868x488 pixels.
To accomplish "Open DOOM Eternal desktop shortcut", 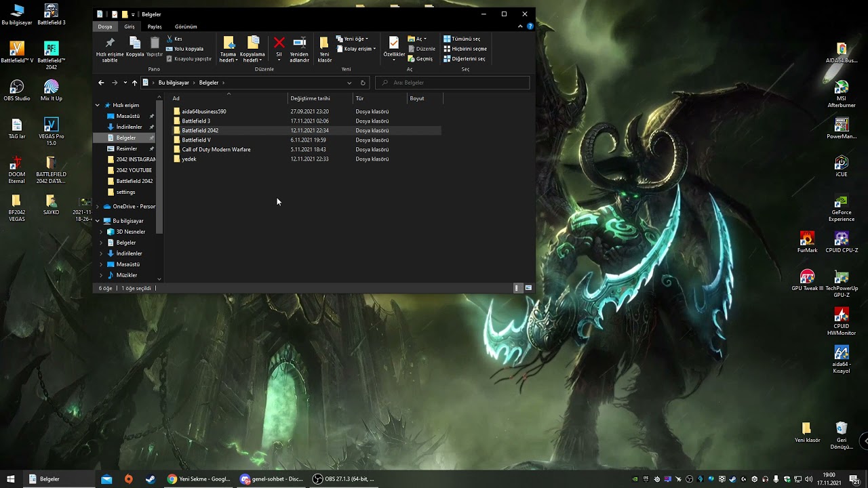I will pos(17,170).
